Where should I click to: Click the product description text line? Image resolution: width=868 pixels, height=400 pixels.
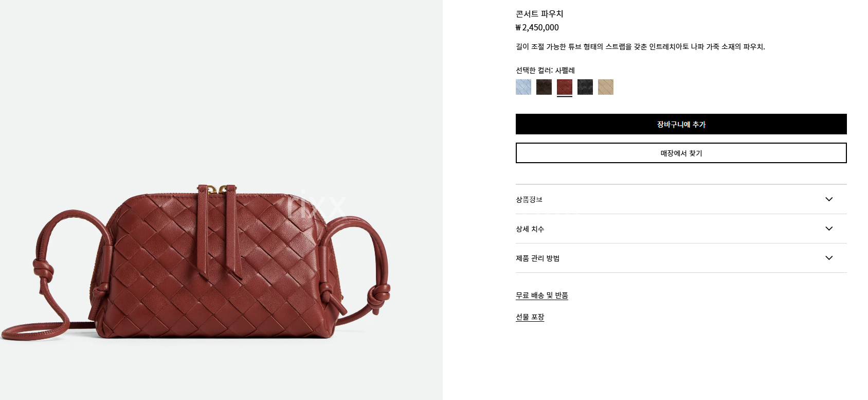coord(640,46)
